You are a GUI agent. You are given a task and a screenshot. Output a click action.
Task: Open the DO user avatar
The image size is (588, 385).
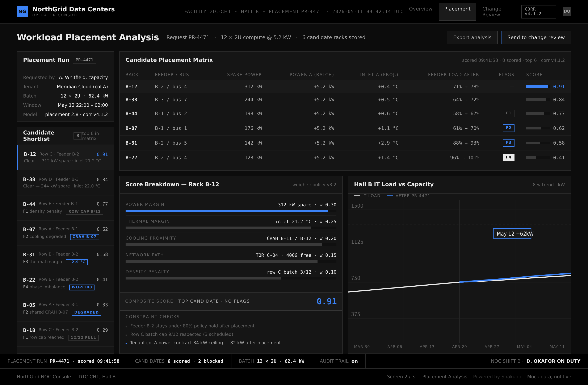567,12
